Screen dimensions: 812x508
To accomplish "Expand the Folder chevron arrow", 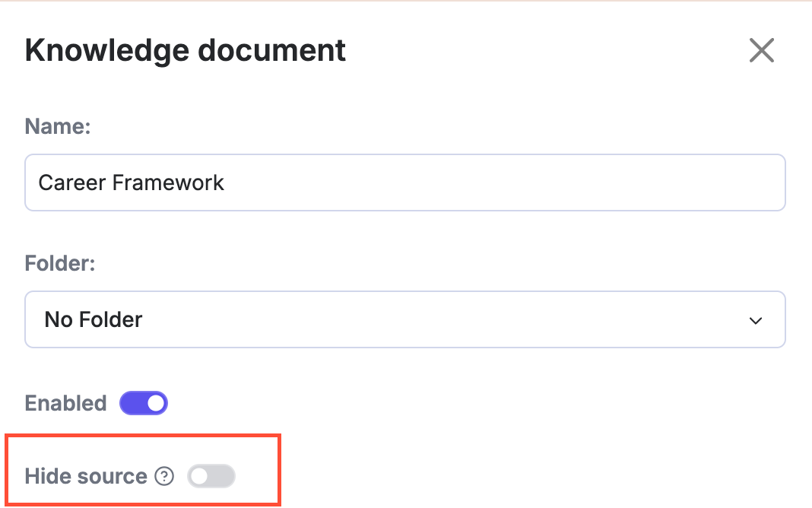I will click(x=756, y=321).
